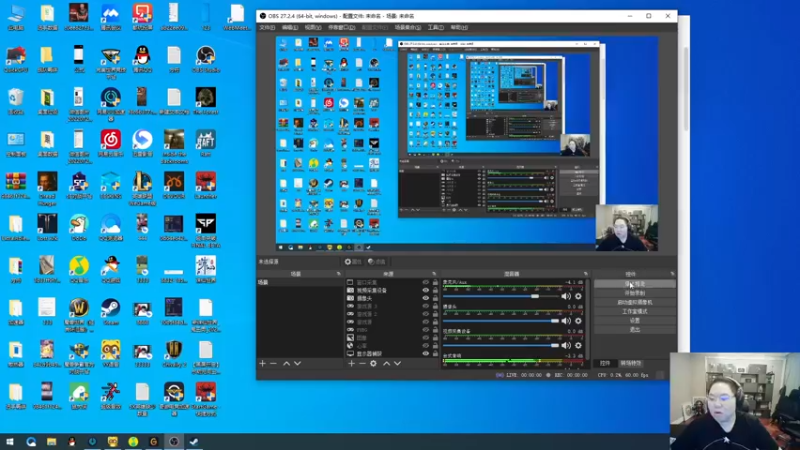This screenshot has width=800, height=450.
Task: Add a new scene with the plus icon
Action: tap(262, 363)
